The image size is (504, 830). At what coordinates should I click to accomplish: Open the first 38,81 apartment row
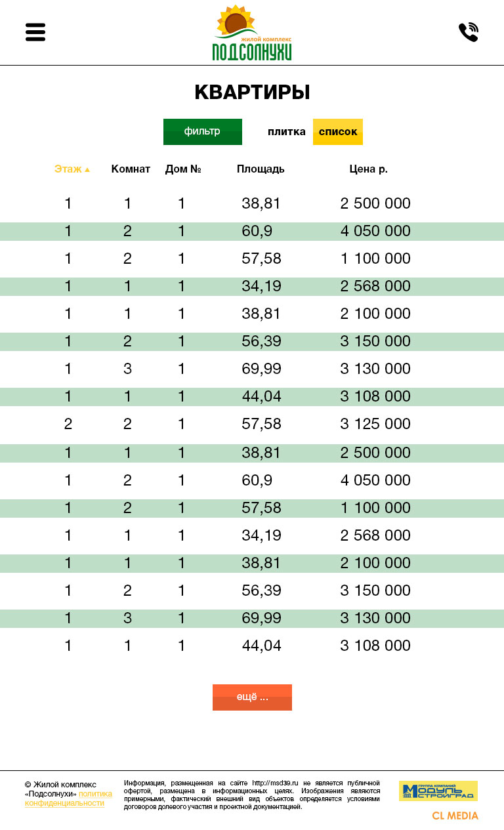pyautogui.click(x=252, y=204)
